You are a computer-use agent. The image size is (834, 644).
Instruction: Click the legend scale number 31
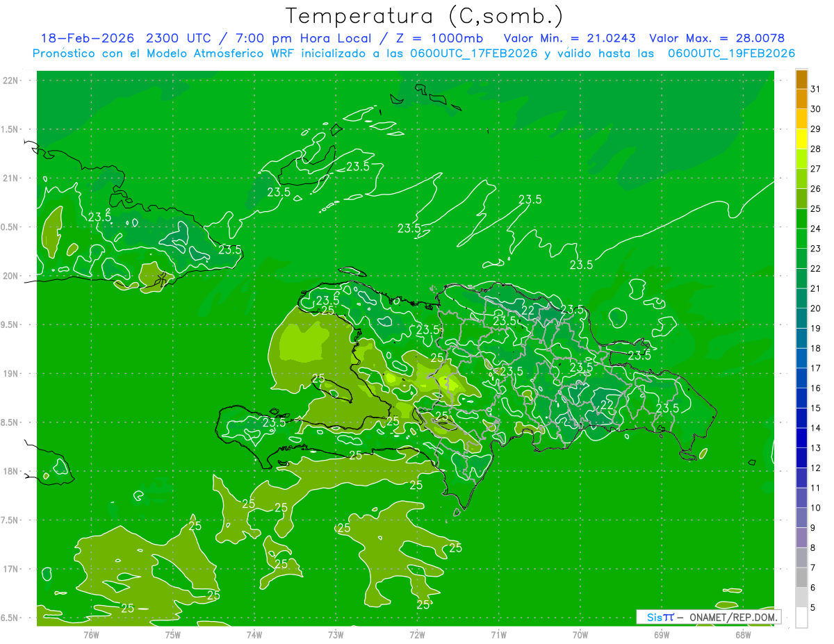(x=816, y=89)
